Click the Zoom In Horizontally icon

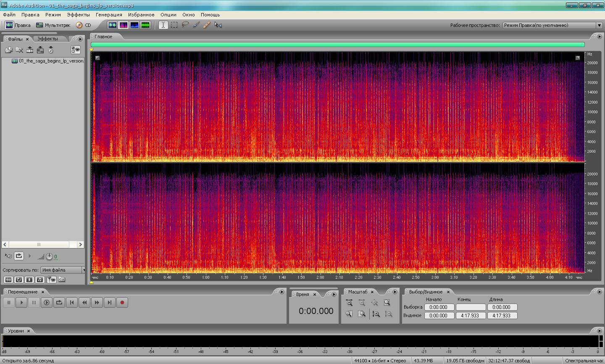tap(349, 303)
